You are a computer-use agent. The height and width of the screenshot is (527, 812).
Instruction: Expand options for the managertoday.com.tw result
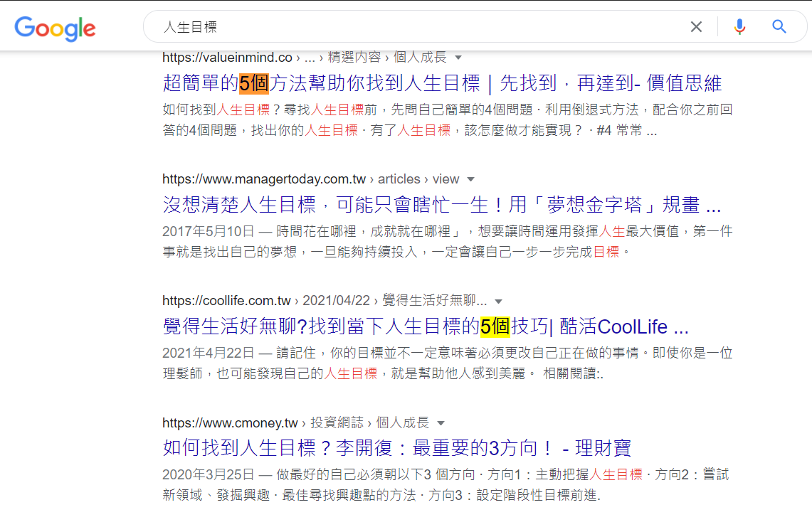tap(469, 179)
